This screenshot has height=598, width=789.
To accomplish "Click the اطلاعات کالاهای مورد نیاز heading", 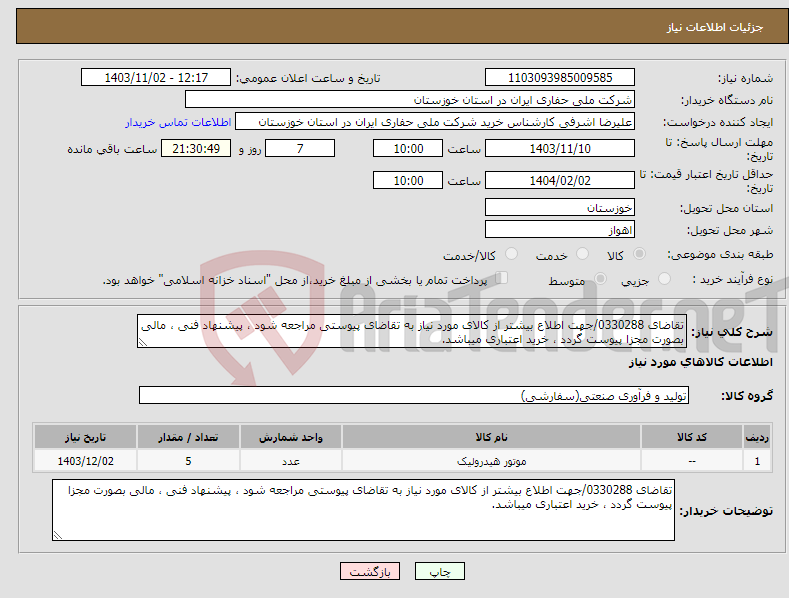I will [x=700, y=362].
